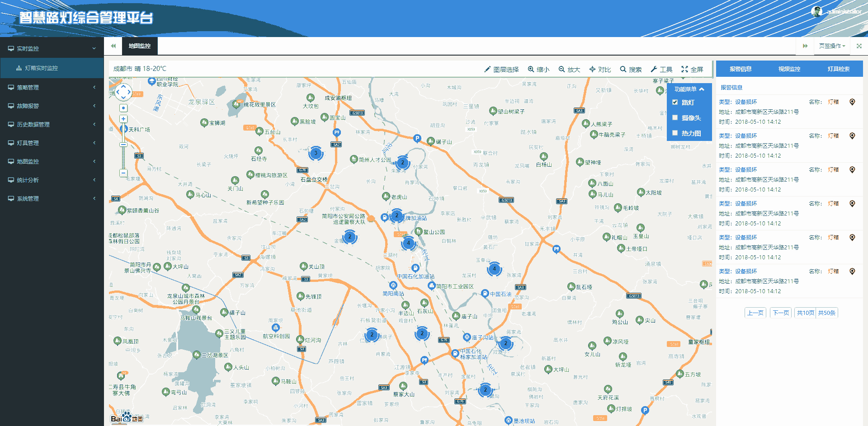Expand the 系统管理 sidebar section

click(52, 198)
